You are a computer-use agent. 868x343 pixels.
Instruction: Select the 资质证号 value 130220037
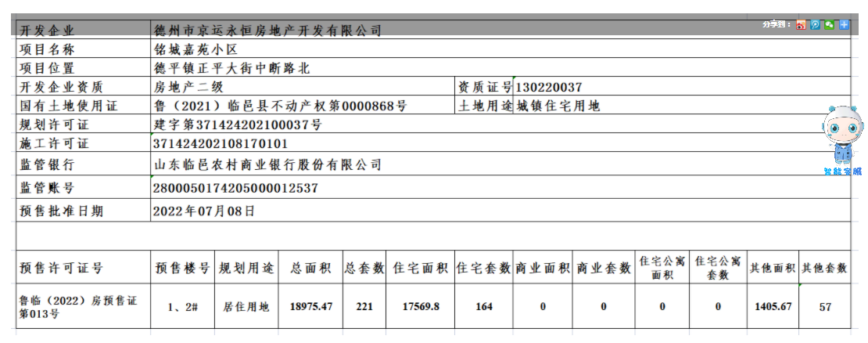click(548, 87)
